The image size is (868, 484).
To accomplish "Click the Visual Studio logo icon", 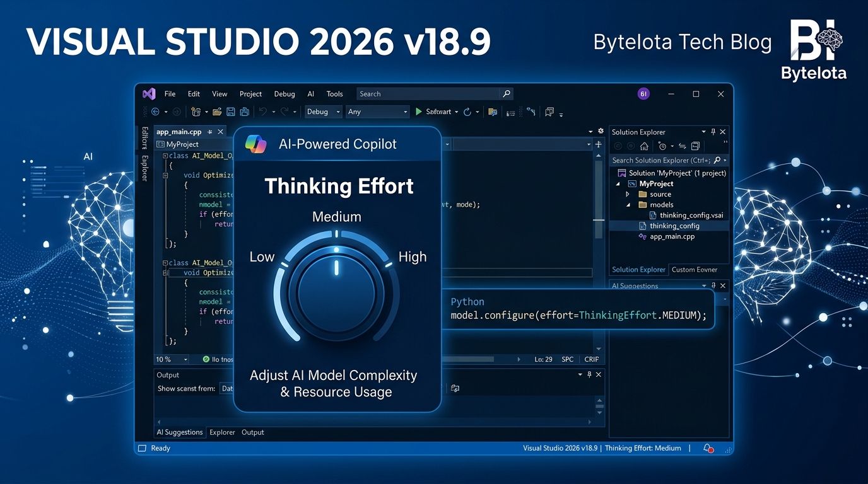I will pos(149,94).
